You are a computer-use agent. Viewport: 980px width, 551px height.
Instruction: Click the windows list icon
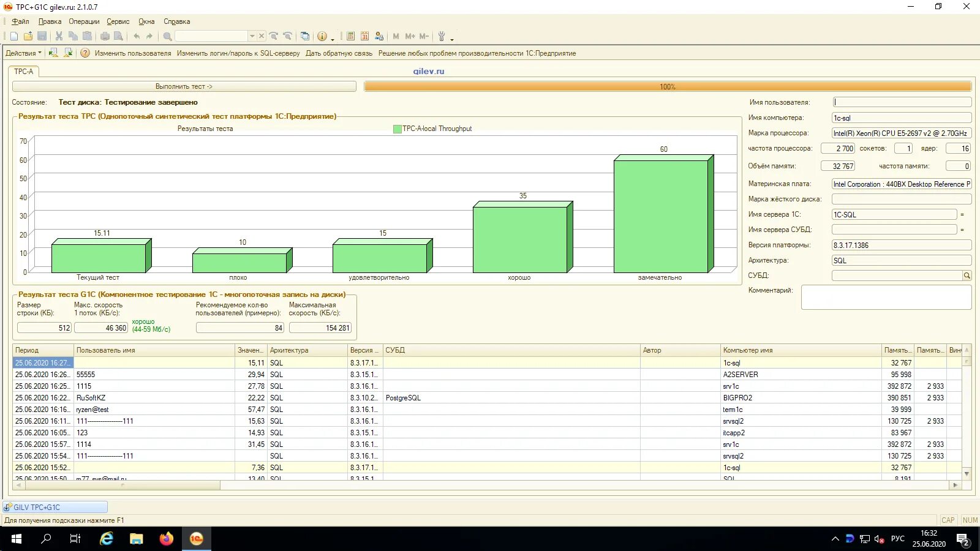305,36
